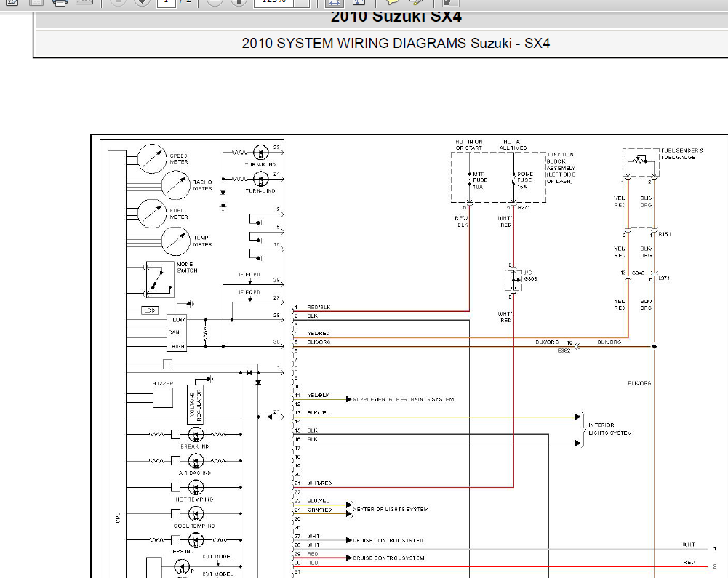Screen dimensions: 728x578
Task: Click the "L371" connector label
Action: coord(664,278)
